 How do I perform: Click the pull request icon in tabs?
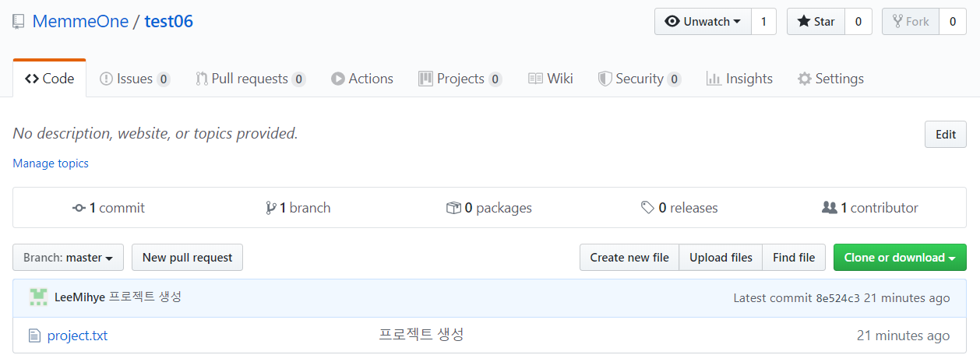pos(202,79)
